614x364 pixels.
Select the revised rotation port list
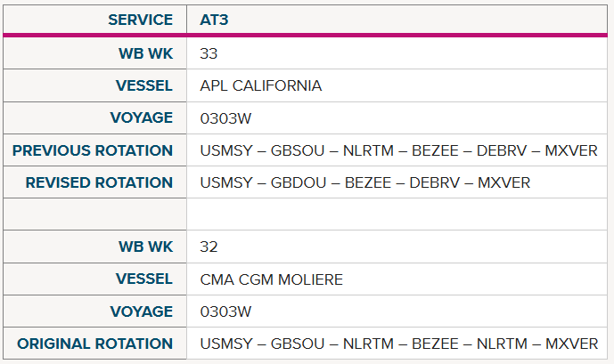(365, 182)
